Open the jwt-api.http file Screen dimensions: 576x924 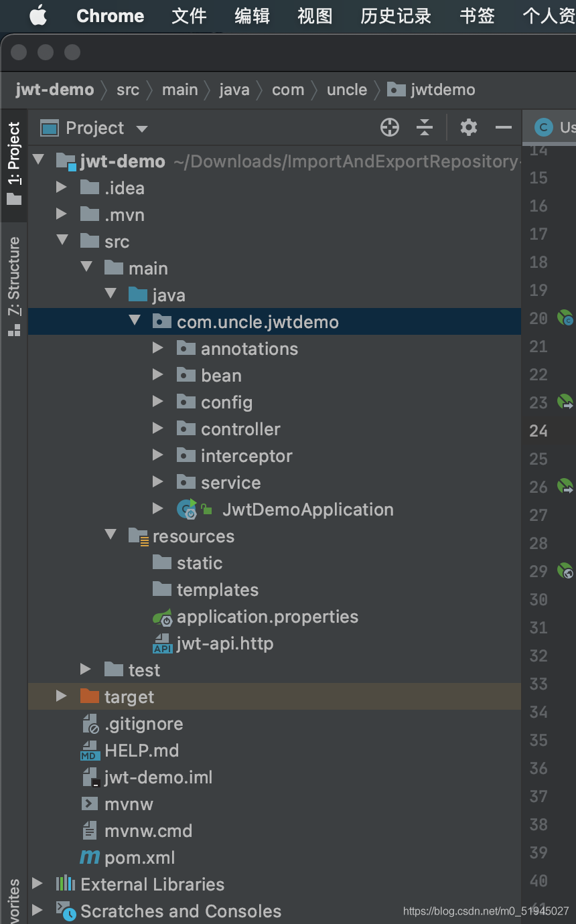coord(224,643)
